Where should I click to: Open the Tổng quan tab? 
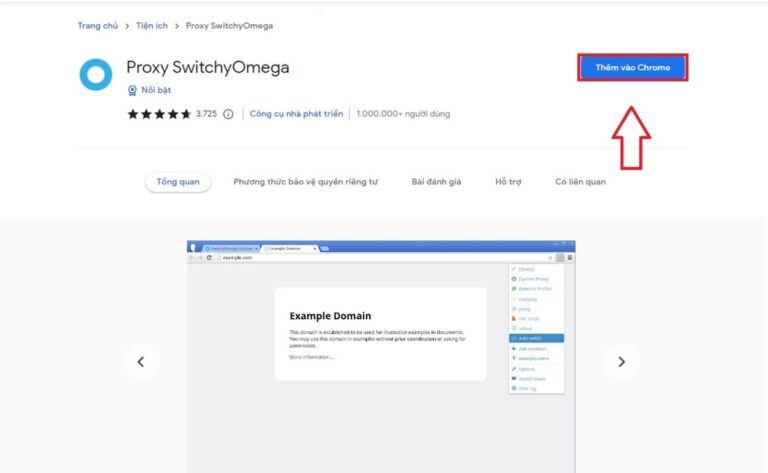click(178, 182)
